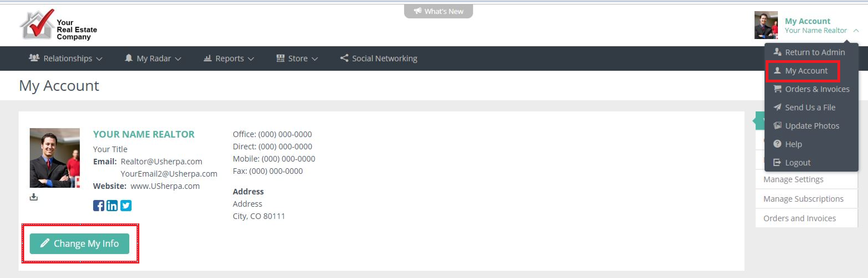
Task: Click the download icon under profile photo
Action: point(34,197)
